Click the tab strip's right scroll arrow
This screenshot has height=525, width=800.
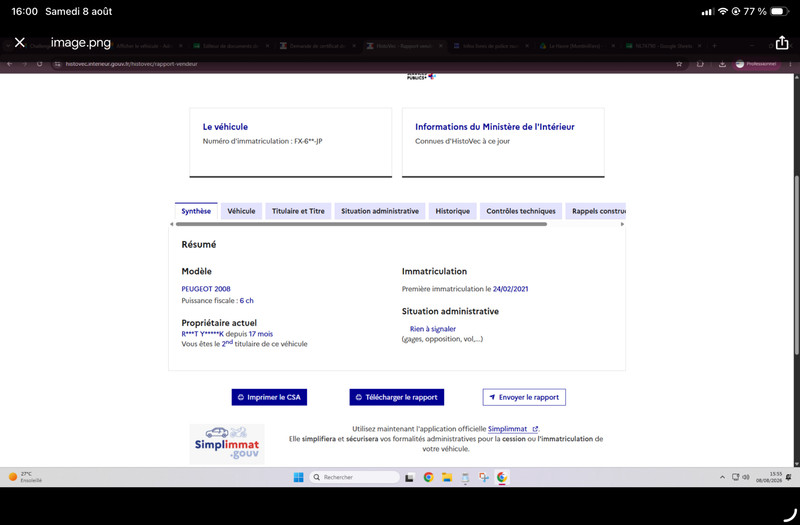622,224
